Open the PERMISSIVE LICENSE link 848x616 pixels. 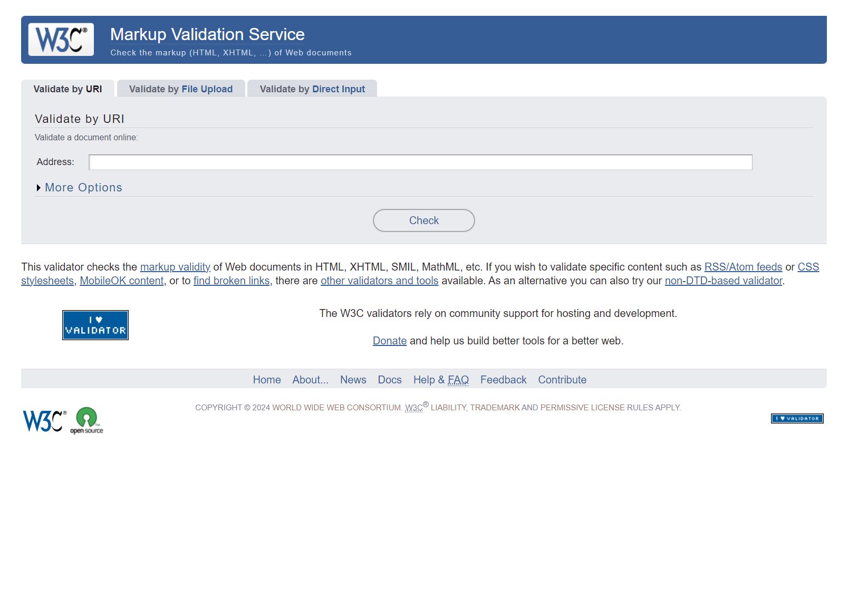tap(582, 408)
